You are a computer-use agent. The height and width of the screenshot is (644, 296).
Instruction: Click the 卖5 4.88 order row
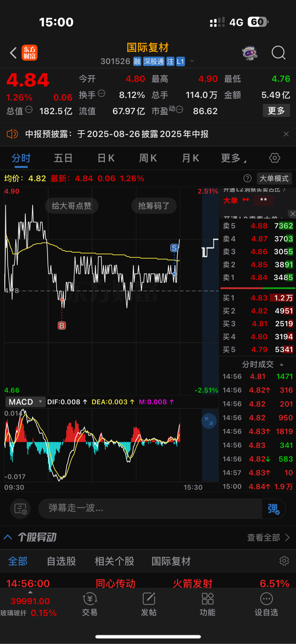[257, 226]
